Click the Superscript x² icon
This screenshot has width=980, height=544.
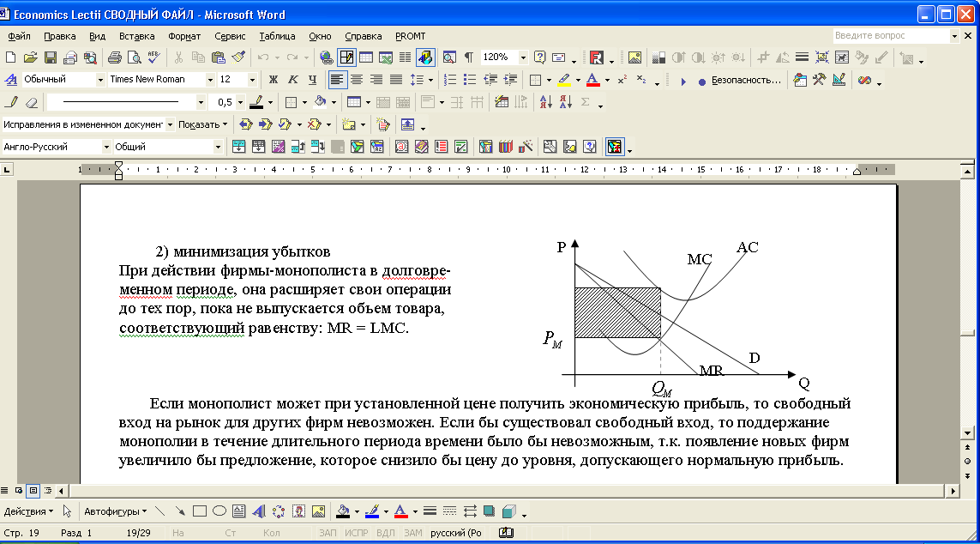tap(622, 80)
